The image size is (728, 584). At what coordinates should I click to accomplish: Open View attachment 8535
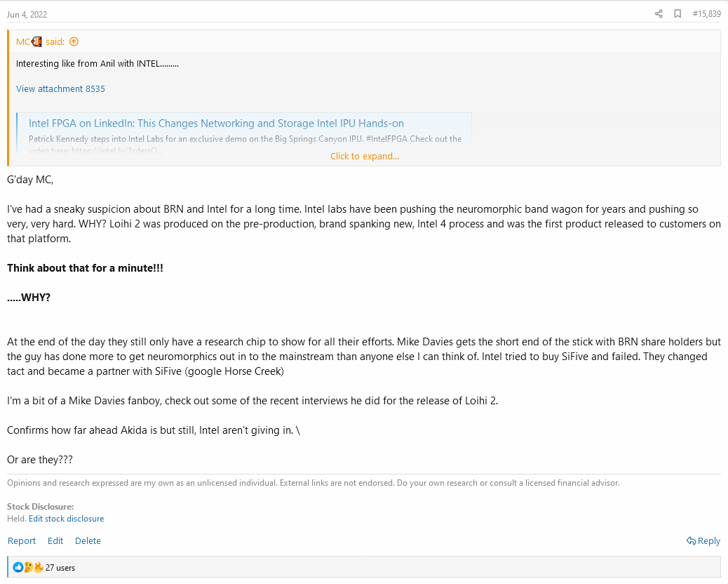[x=60, y=88]
